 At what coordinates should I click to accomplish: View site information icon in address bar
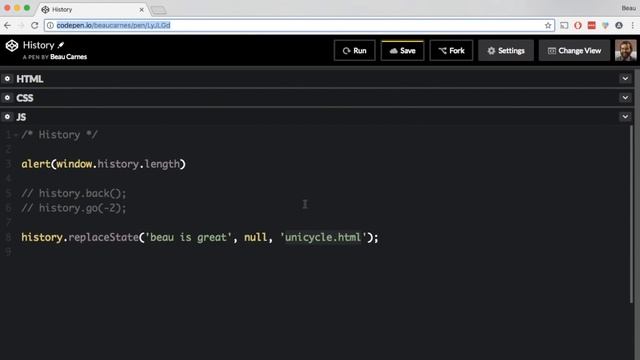pos(50,25)
